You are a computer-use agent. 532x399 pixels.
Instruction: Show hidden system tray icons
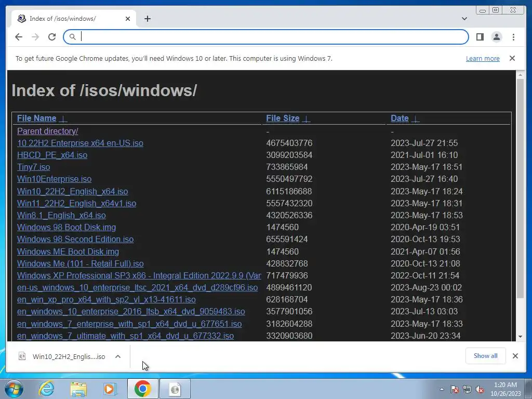click(x=442, y=389)
